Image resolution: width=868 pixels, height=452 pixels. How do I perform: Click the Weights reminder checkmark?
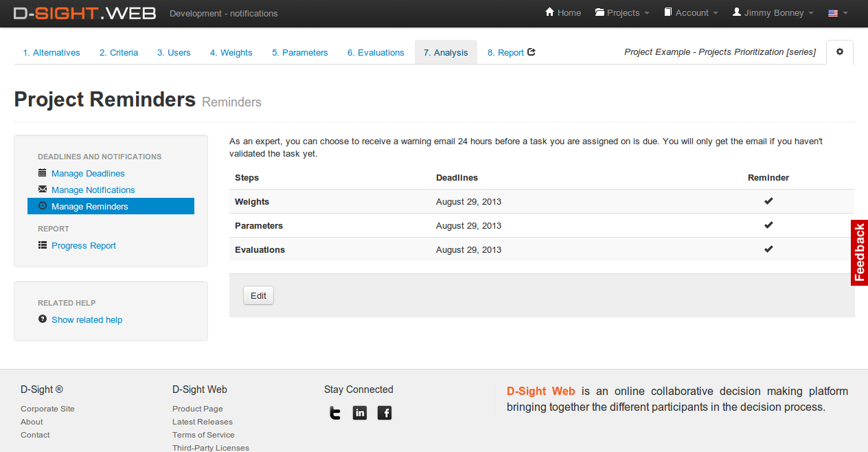pos(768,201)
